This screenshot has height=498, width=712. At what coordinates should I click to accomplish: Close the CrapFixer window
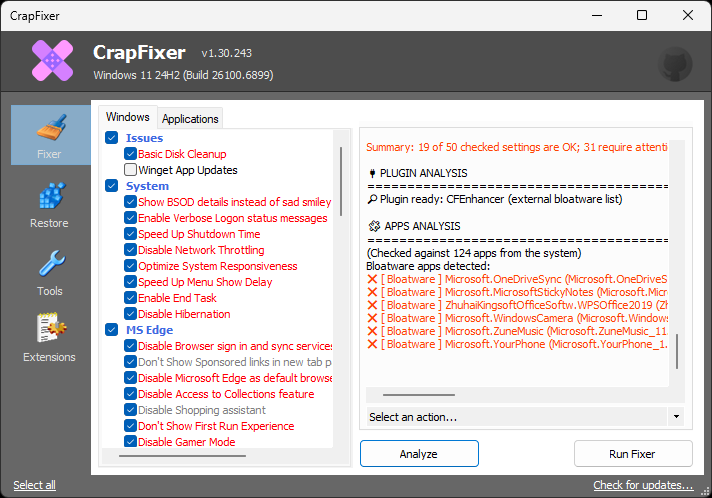tap(688, 15)
